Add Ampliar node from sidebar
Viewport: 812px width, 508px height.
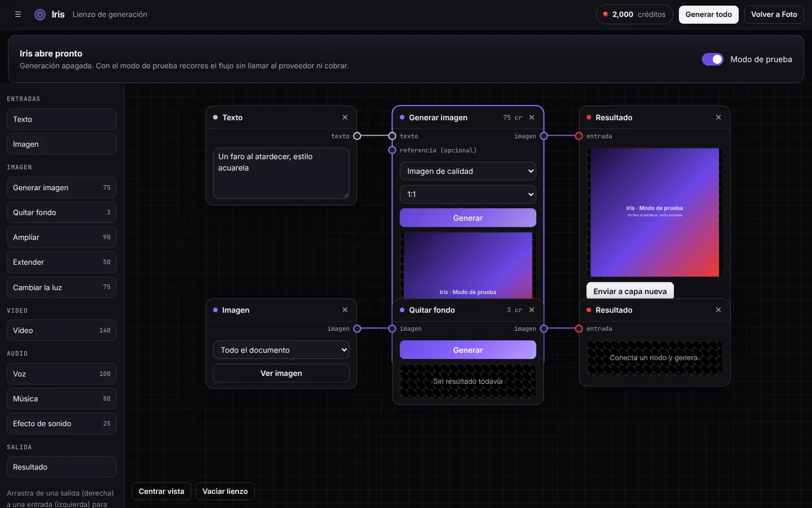[x=61, y=237]
